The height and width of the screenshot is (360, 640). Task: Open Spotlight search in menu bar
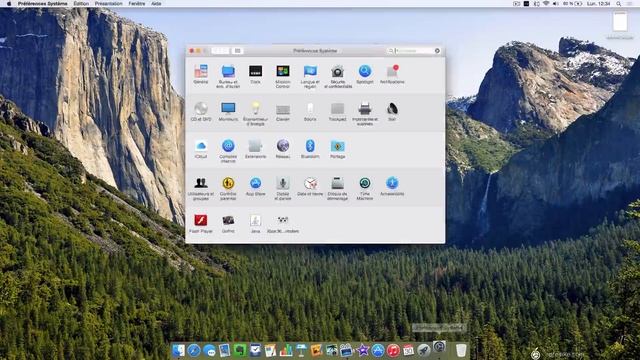pyautogui.click(x=619, y=4)
